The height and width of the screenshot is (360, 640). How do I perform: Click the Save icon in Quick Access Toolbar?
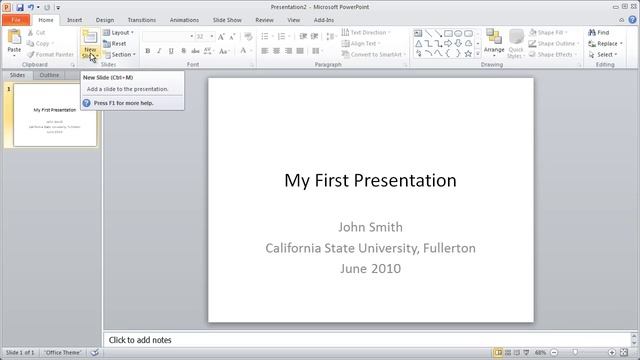20,7
